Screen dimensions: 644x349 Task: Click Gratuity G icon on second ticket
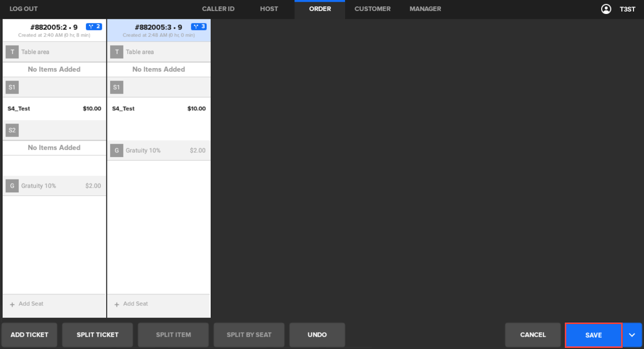(117, 151)
